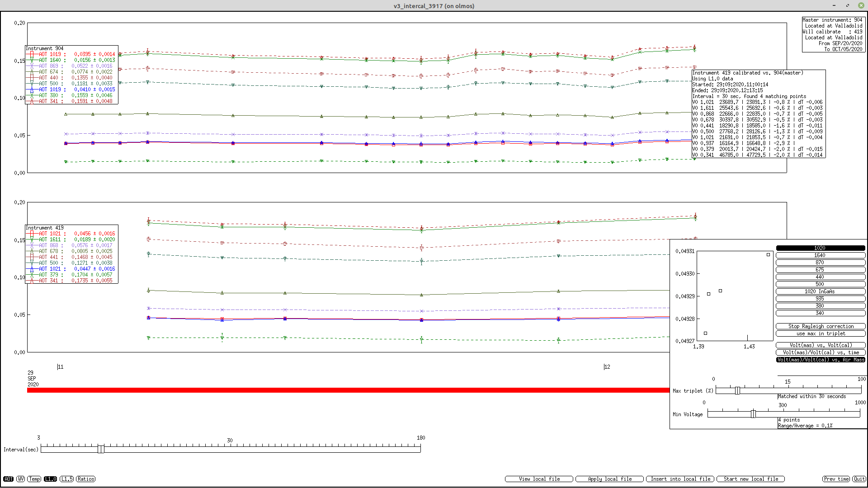The width and height of the screenshot is (868, 488).
Task: Click Start new local file
Action: tap(751, 479)
